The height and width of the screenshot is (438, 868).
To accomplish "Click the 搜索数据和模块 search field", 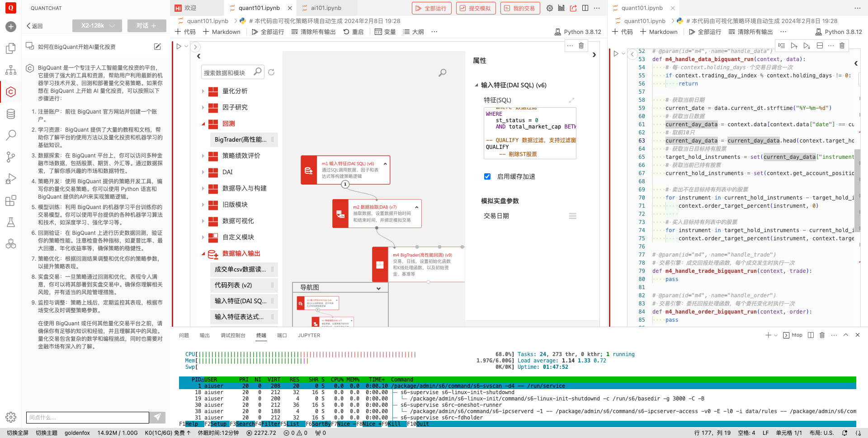I will [232, 72].
